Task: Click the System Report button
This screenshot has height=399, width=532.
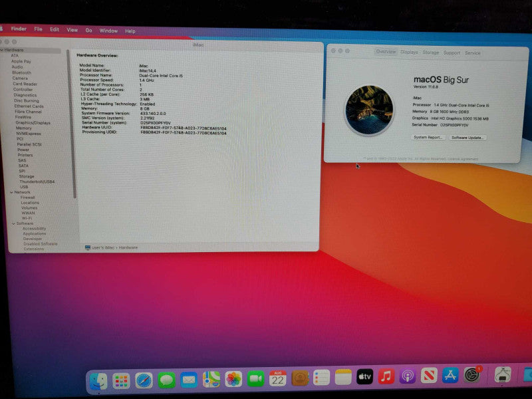Action: tap(428, 137)
